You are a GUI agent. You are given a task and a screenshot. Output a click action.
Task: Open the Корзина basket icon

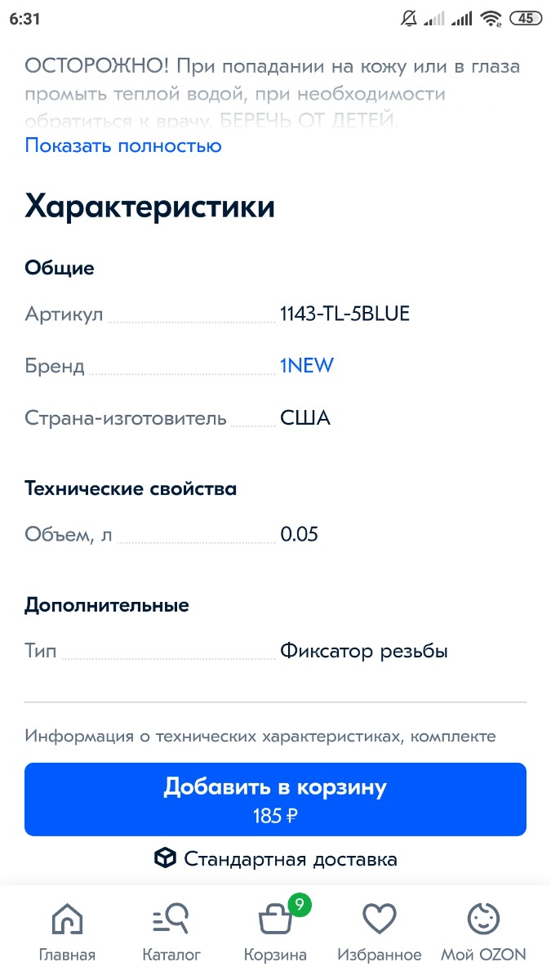pos(275,921)
